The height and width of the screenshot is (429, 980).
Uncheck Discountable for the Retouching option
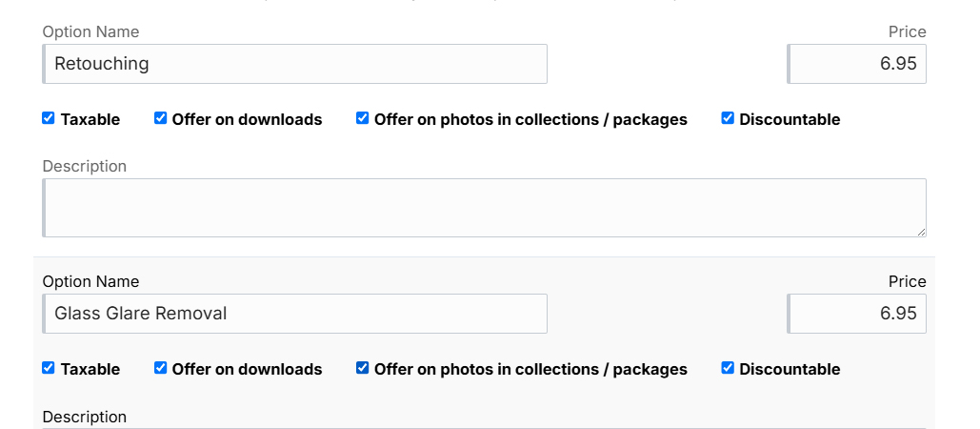(x=728, y=118)
